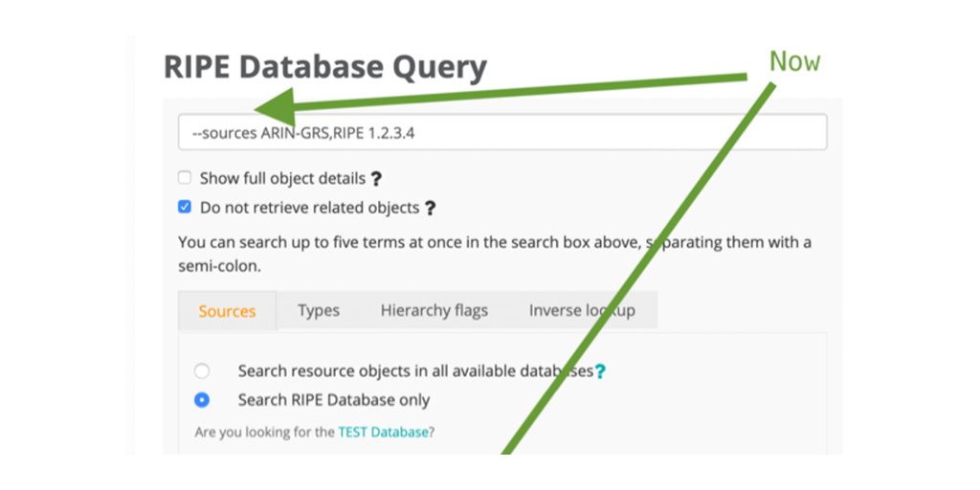
Task: Switch to the Sources tab
Action: click(x=227, y=311)
